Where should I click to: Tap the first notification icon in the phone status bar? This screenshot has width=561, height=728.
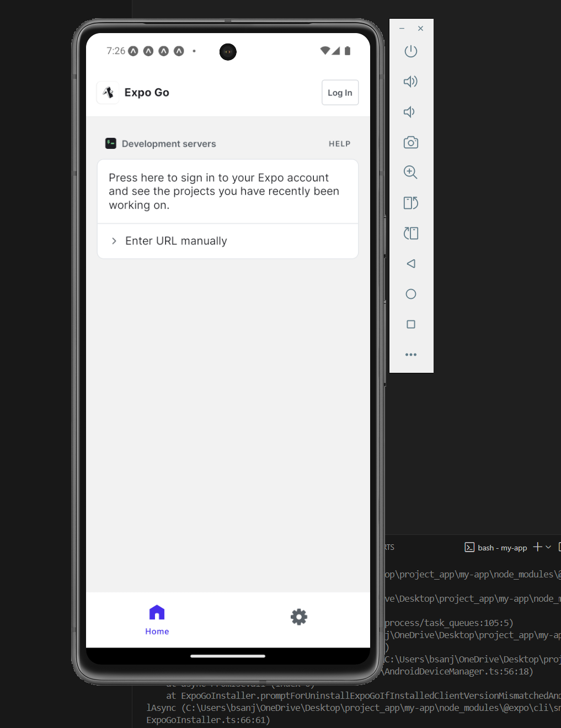[133, 51]
